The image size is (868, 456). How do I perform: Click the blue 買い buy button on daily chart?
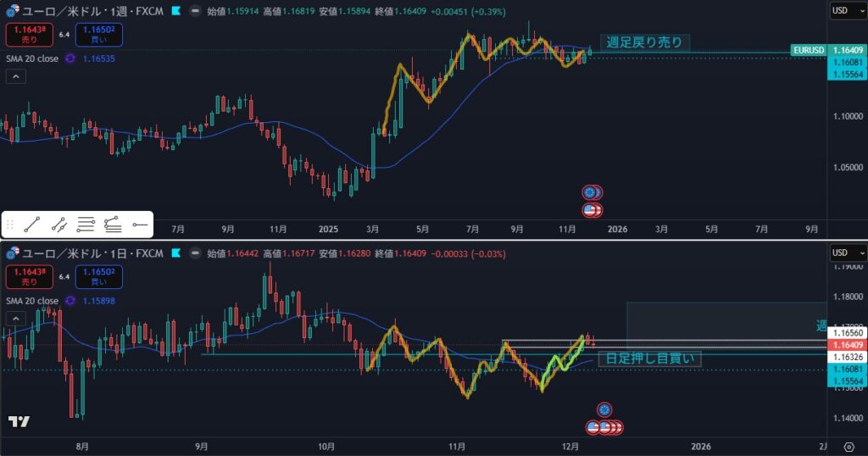(98, 276)
